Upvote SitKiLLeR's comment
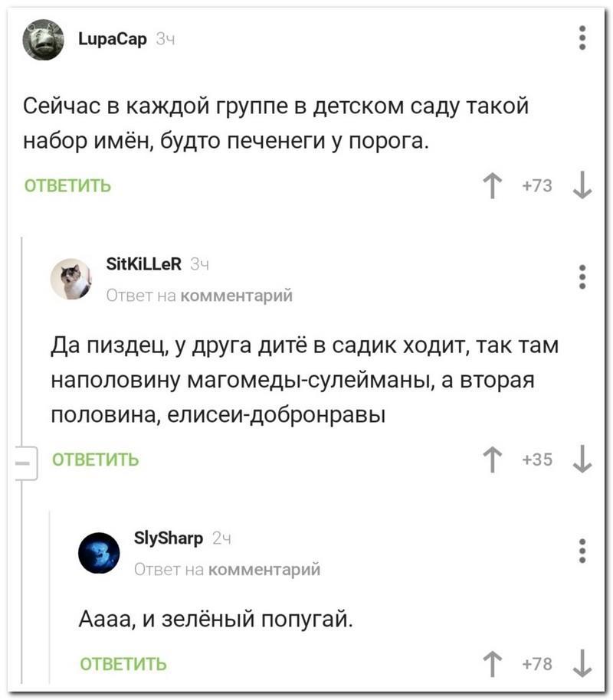The height and width of the screenshot is (700, 613). tap(492, 460)
